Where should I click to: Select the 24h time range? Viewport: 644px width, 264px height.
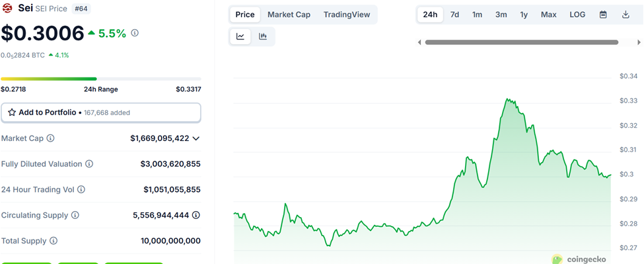(430, 15)
